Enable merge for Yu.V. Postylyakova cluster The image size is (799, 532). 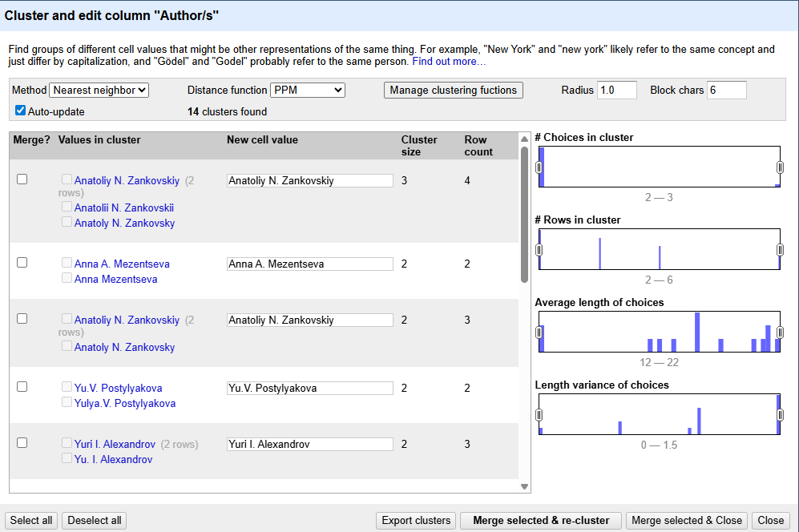tap(22, 387)
